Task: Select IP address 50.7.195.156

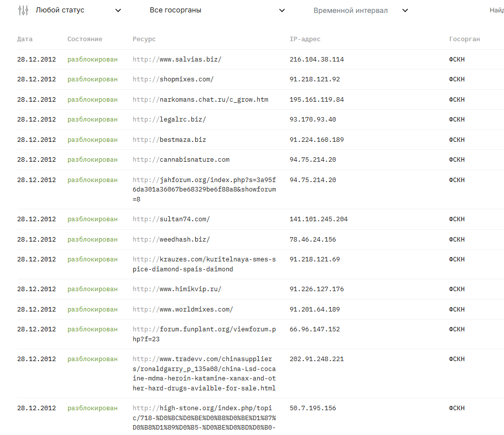Action: click(x=313, y=408)
